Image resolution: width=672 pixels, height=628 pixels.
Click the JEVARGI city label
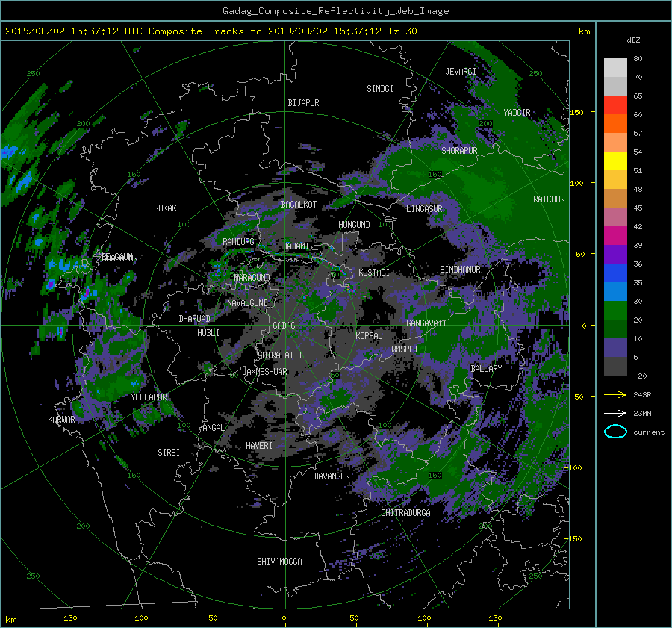[461, 72]
